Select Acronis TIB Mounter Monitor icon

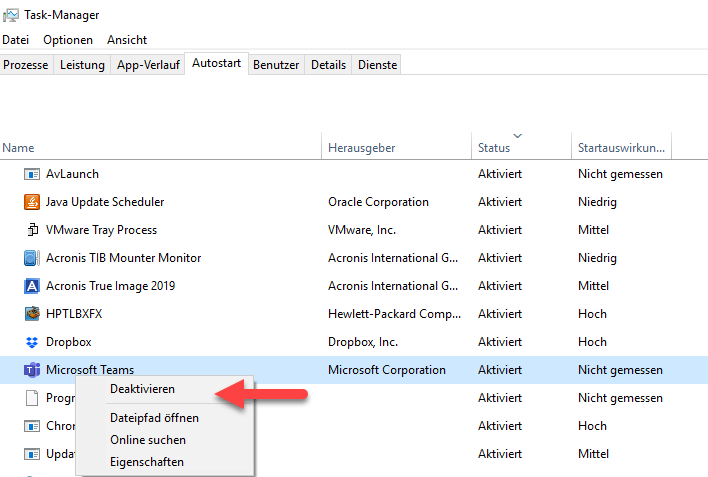click(31, 258)
